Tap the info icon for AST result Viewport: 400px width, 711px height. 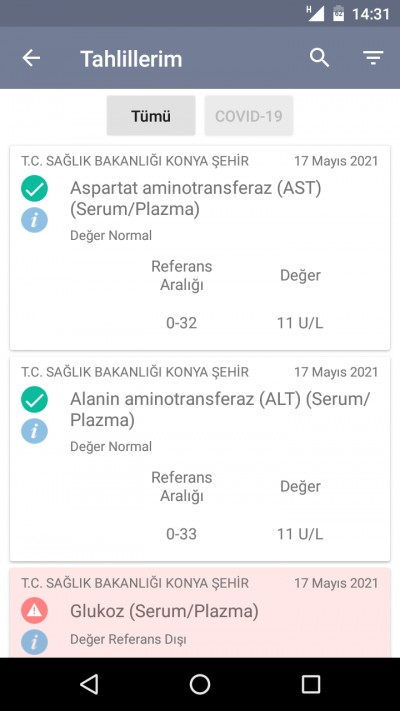pyautogui.click(x=34, y=220)
